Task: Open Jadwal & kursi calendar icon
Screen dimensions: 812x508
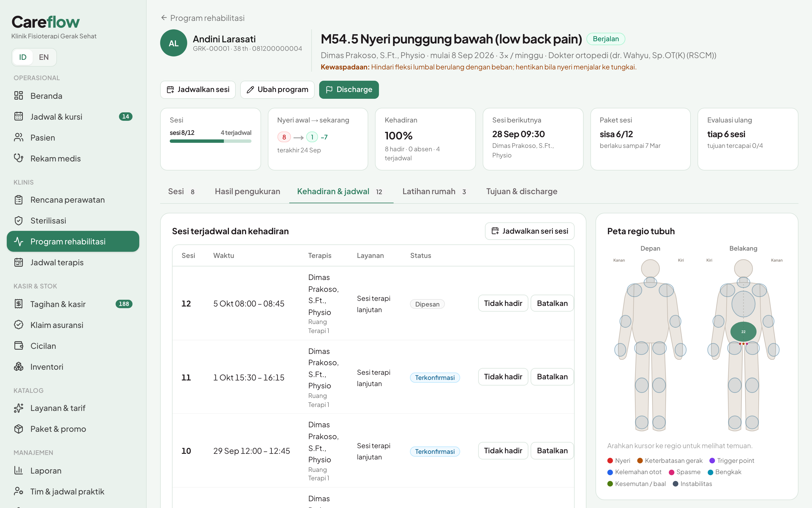Action: pyautogui.click(x=18, y=117)
